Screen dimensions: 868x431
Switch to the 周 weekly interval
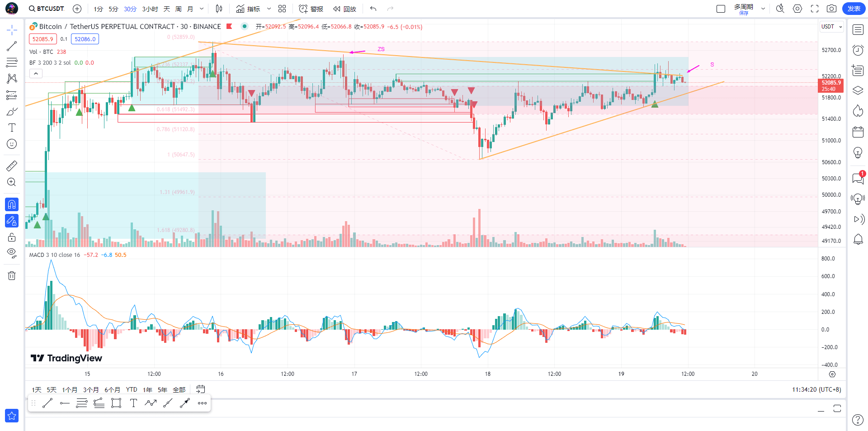pyautogui.click(x=179, y=9)
